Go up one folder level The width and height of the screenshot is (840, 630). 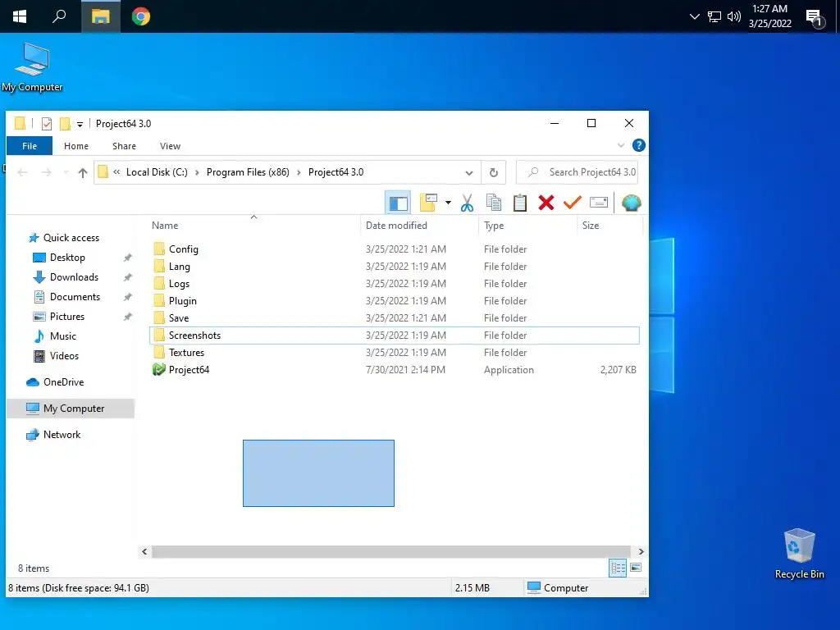click(83, 172)
